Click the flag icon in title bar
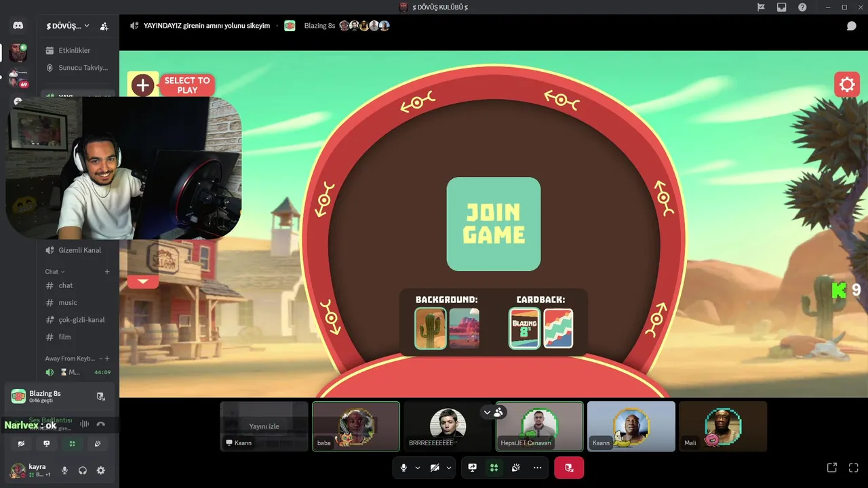Viewport: 868px width, 488px height. (761, 7)
